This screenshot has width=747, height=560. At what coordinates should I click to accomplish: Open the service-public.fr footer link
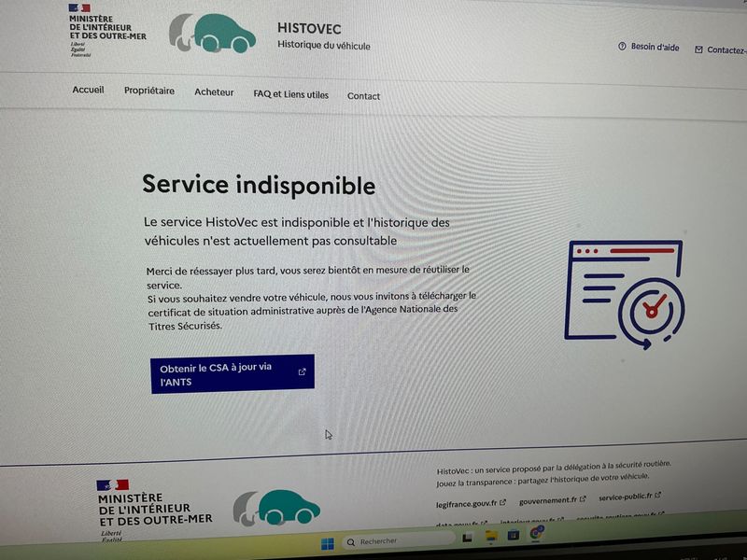pyautogui.click(x=629, y=497)
